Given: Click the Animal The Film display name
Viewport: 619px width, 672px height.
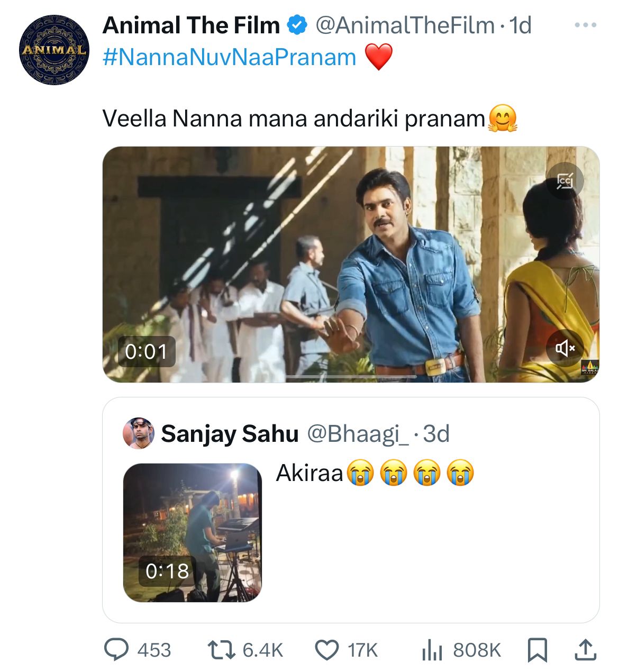Looking at the screenshot, I should [x=191, y=25].
